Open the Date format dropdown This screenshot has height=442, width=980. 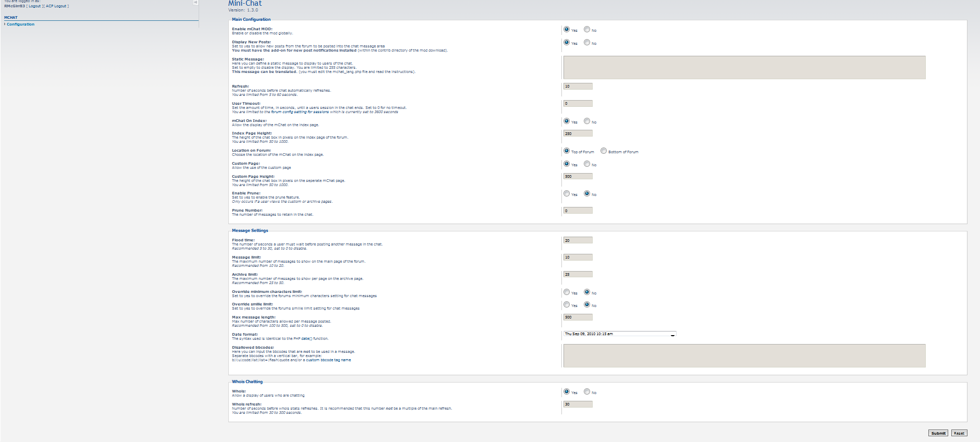620,334
